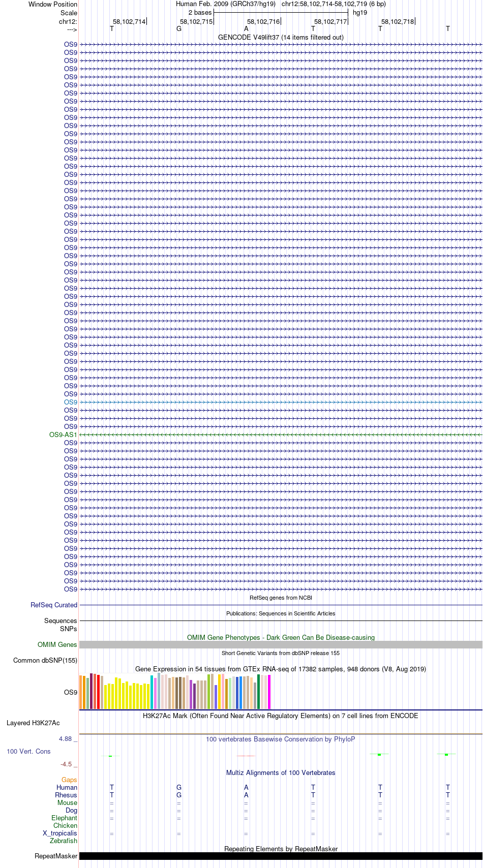Click the OMIM Gene Phenotypes track title

pos(281,637)
